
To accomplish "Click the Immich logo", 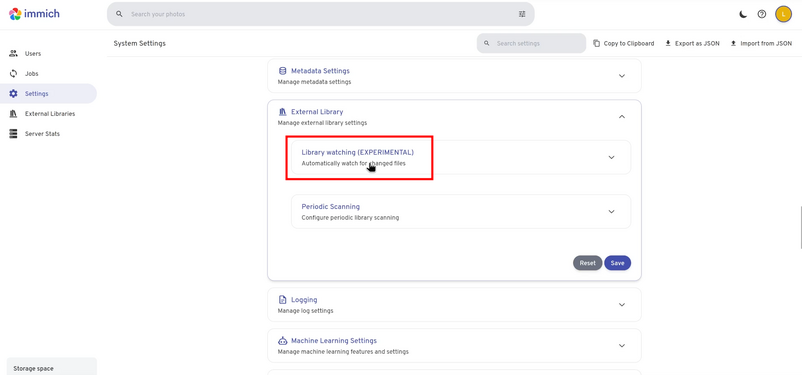I will [34, 14].
